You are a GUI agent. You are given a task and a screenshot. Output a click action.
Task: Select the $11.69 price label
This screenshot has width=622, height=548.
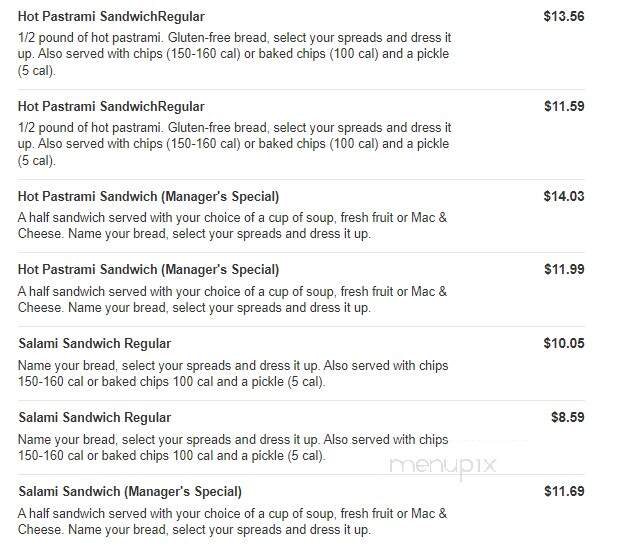click(564, 491)
